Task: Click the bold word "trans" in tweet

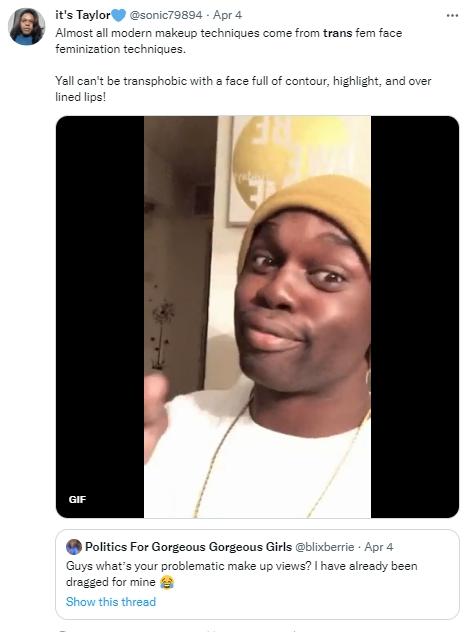Action: (337, 33)
